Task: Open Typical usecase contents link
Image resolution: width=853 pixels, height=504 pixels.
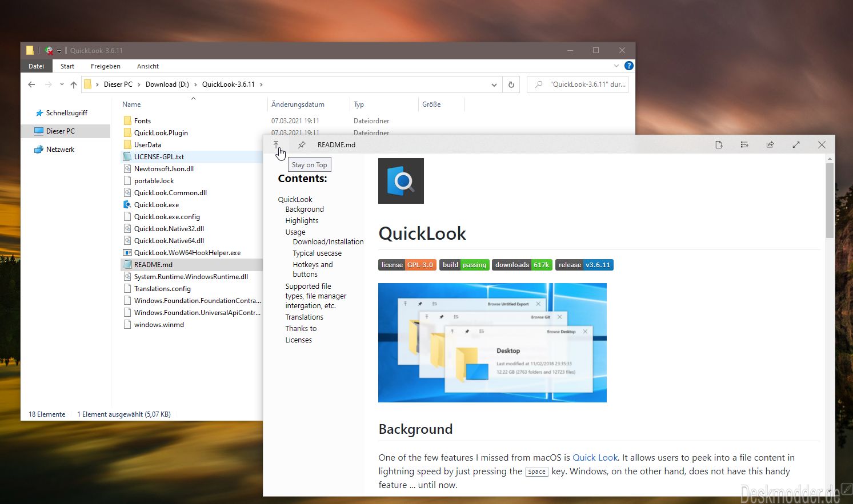Action: coord(317,253)
